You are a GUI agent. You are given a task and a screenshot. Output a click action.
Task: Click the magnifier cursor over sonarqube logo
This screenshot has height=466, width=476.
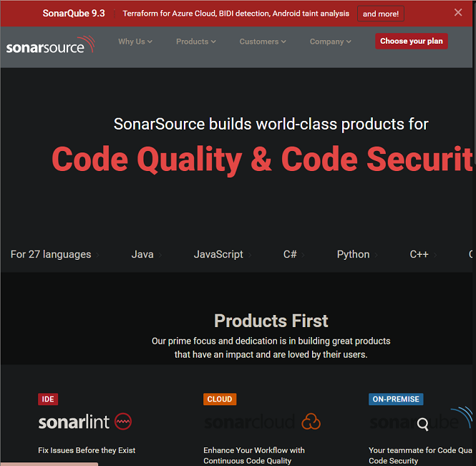(422, 424)
